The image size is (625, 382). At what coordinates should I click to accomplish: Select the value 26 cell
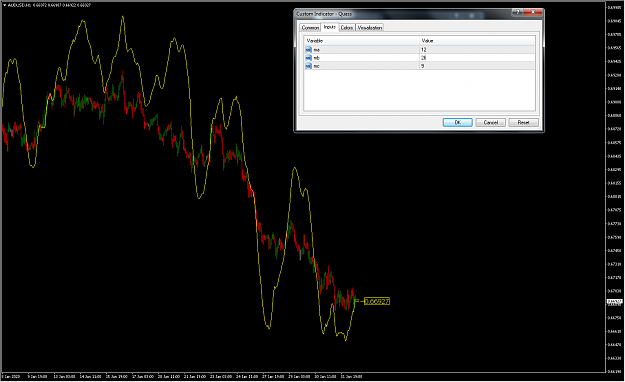[477, 58]
